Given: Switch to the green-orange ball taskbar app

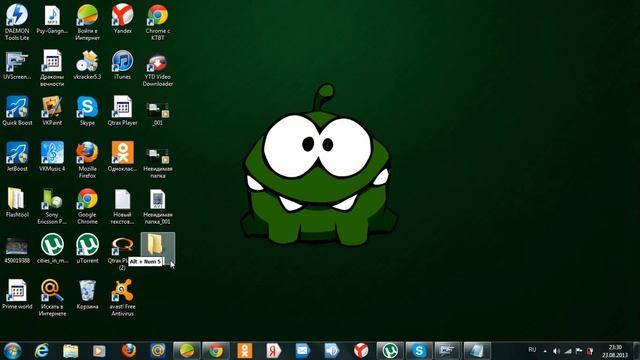Looking at the screenshot, I should (187, 351).
